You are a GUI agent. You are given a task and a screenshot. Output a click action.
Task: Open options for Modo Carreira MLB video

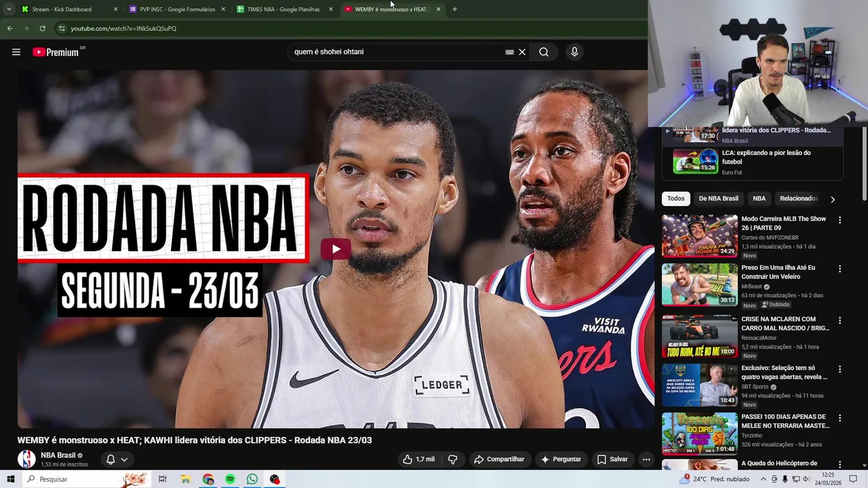click(x=840, y=220)
